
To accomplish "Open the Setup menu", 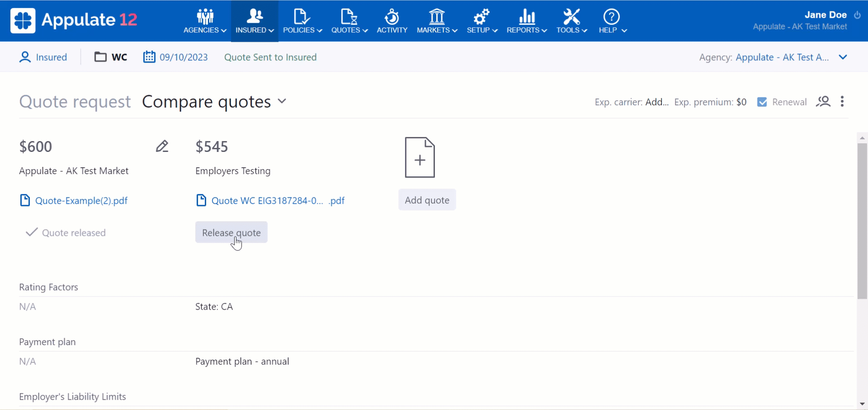I will 482,21.
